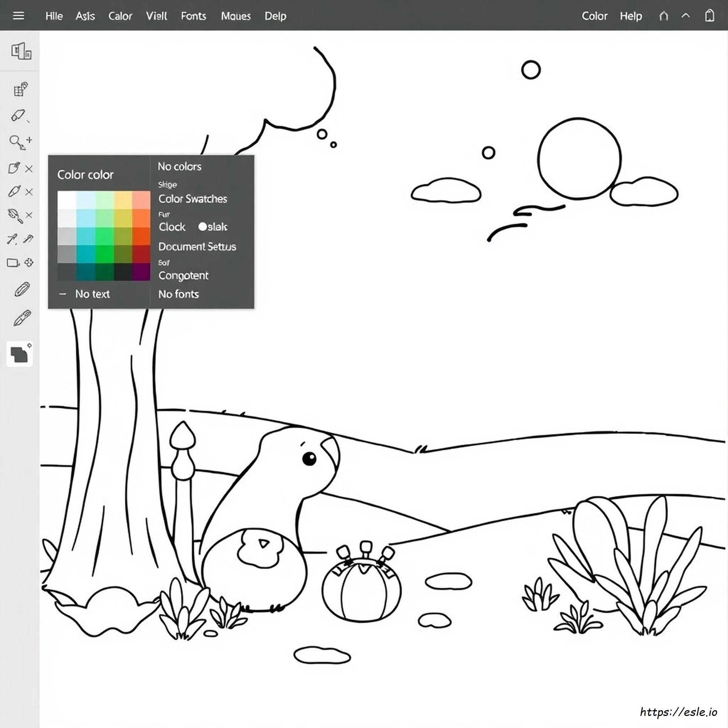This screenshot has height=728, width=728.
Task: Open Help in the top right
Action: 631,16
